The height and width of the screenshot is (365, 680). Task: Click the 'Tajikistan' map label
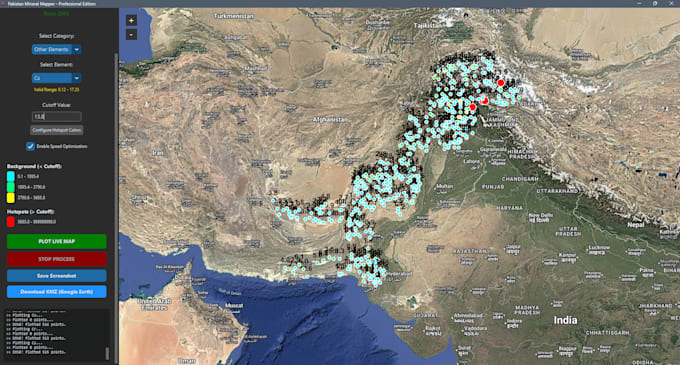(x=428, y=26)
